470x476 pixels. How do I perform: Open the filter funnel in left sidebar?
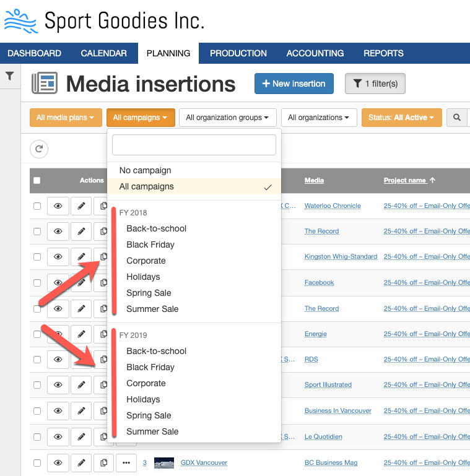tap(10, 76)
